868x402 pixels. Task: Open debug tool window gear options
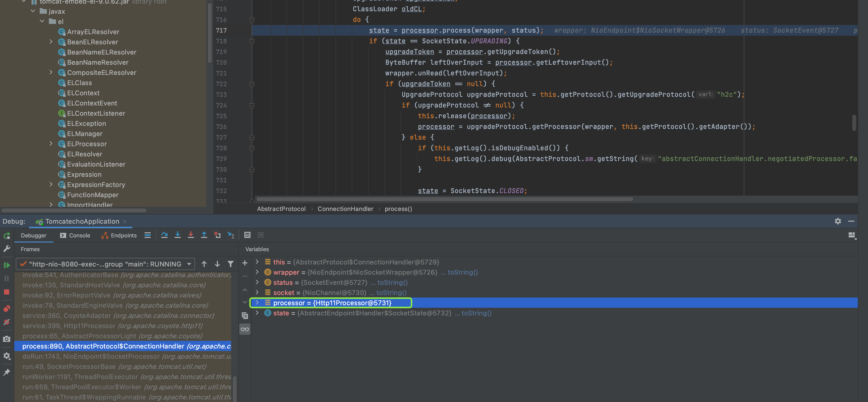838,221
